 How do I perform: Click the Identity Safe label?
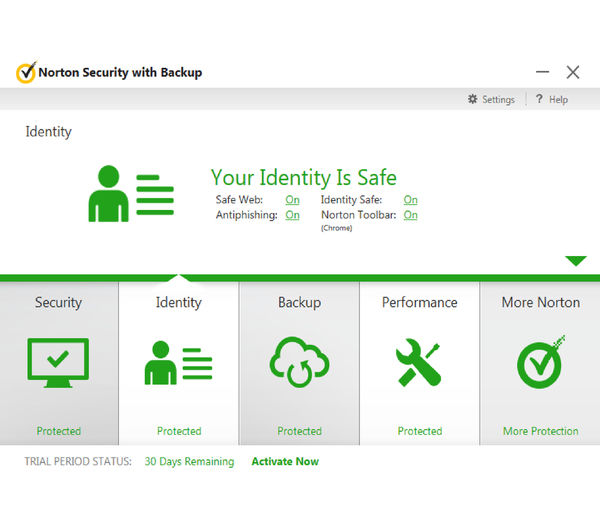351,200
